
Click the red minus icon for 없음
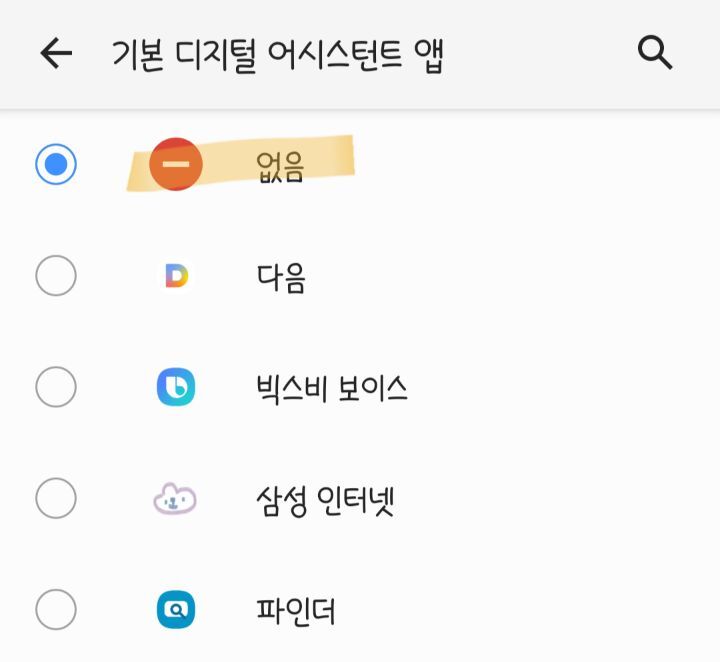(x=176, y=164)
